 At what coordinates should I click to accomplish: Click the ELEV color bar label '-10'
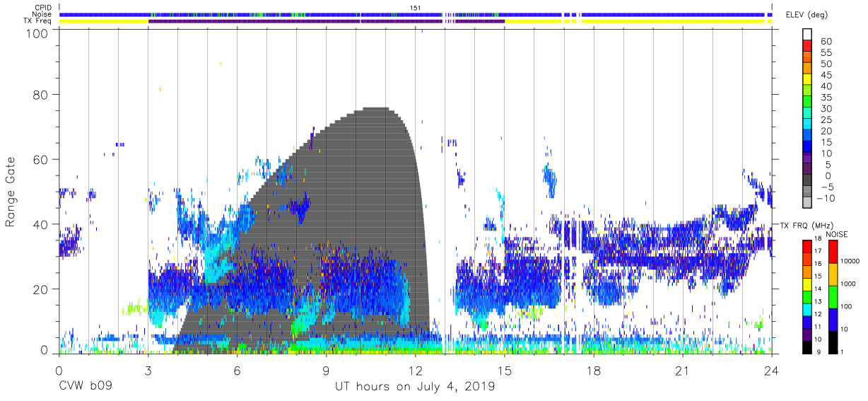[x=824, y=198]
